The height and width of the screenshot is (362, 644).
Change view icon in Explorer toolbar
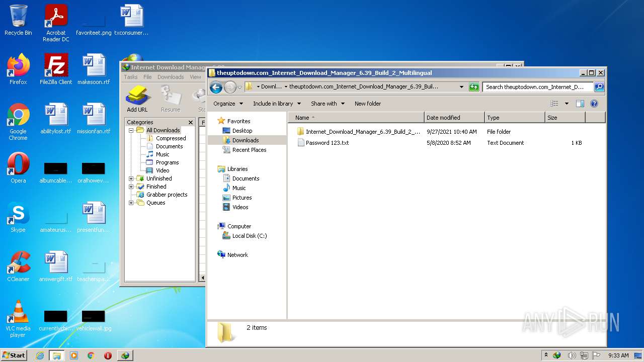click(x=554, y=104)
